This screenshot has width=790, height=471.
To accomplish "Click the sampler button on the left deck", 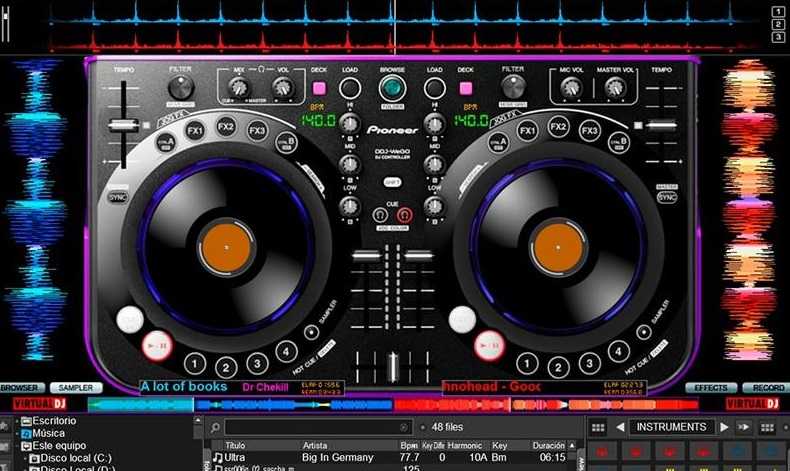I will point(311,332).
